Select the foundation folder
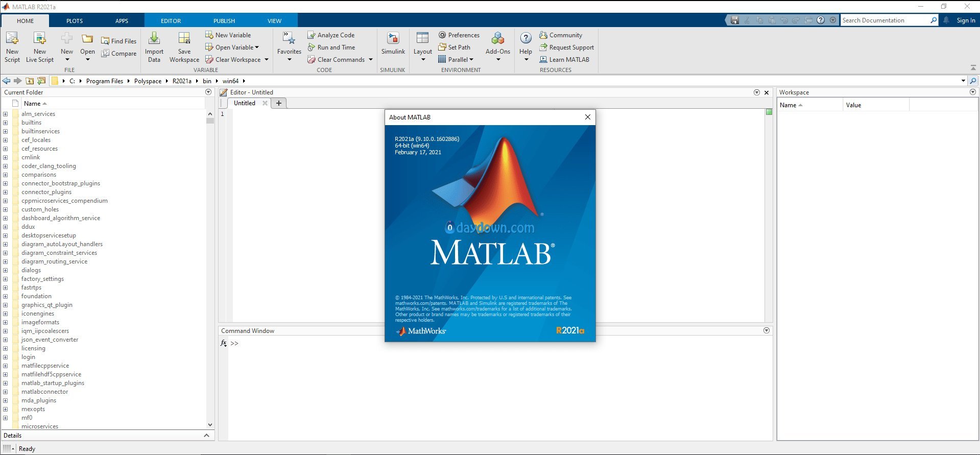 pyautogui.click(x=36, y=296)
